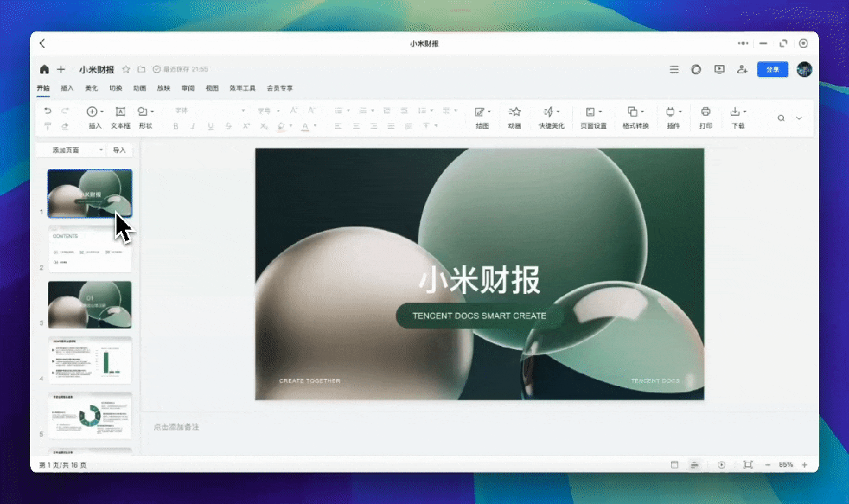Open the 放映 tab
Screen dimensions: 849x504
point(164,88)
